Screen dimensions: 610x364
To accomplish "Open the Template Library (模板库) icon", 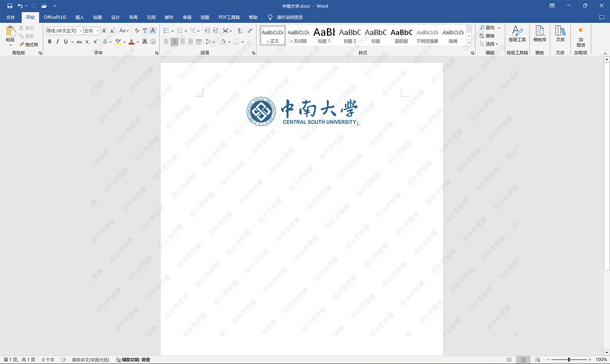I will tap(540, 34).
